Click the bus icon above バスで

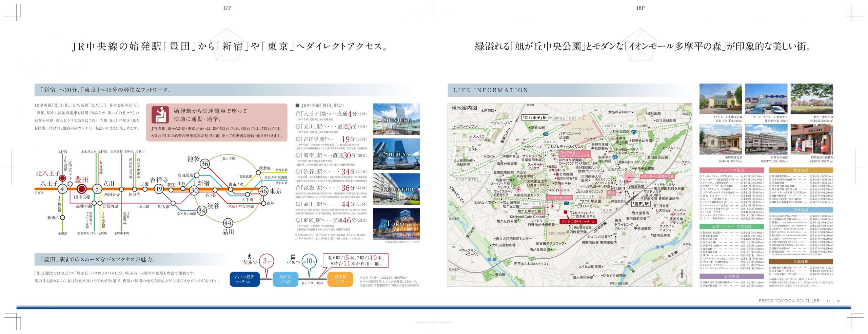coord(293,257)
